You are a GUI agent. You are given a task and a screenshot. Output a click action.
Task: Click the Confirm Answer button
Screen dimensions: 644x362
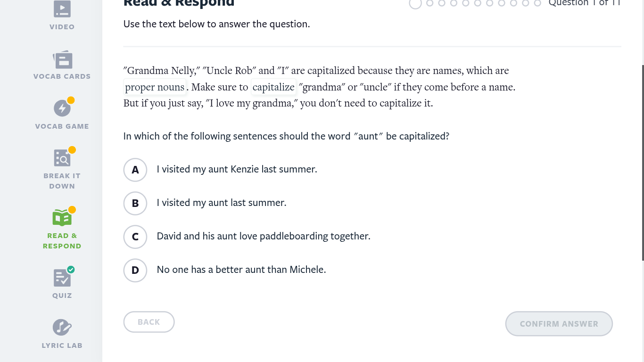coord(559,324)
